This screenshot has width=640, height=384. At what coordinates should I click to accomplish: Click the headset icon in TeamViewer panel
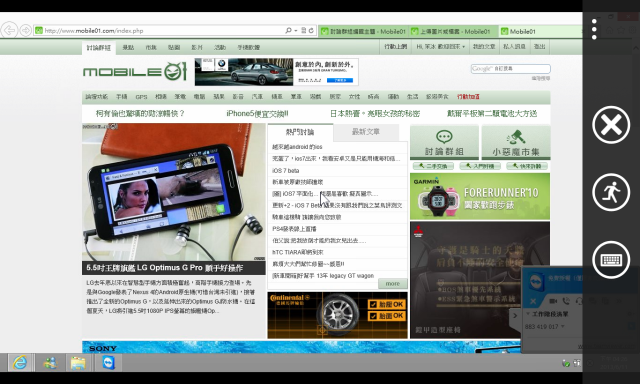[579, 301]
